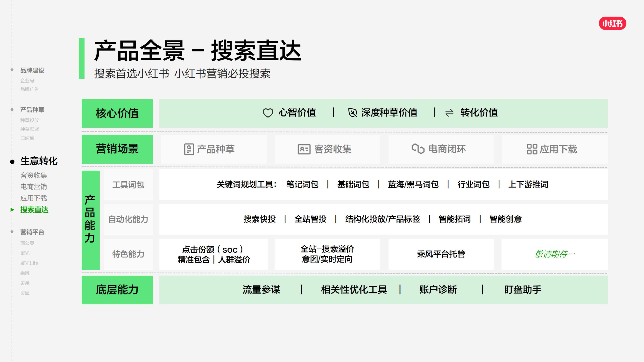Click the green arrow marker beside 搜索直达
The image size is (644, 362).
coord(12,210)
